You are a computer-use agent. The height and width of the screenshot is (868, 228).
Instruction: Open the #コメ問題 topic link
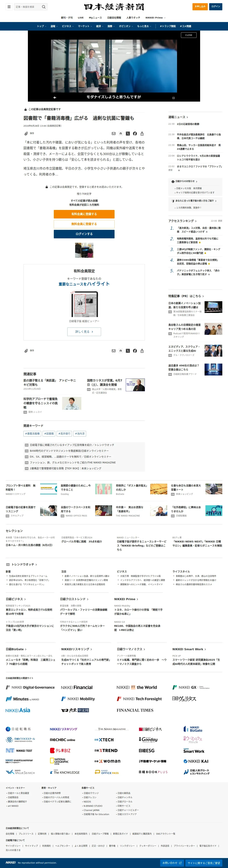click(x=185, y=26)
